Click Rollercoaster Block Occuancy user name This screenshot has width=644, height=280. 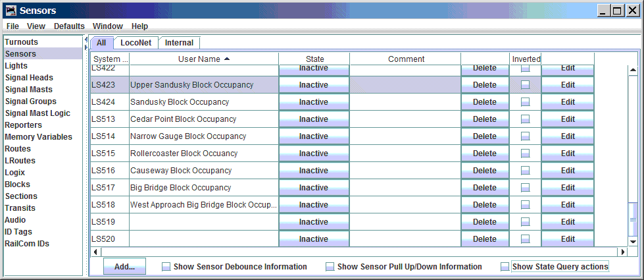click(184, 154)
